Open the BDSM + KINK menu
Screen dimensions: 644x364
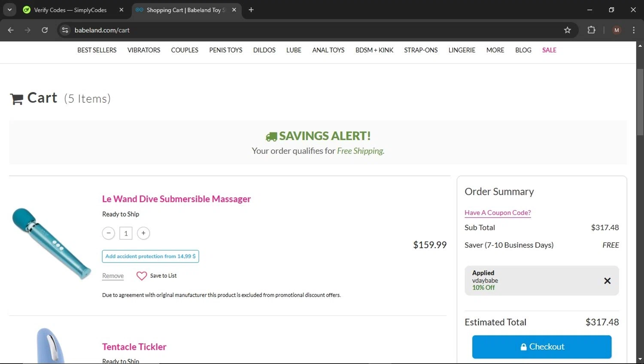[374, 50]
